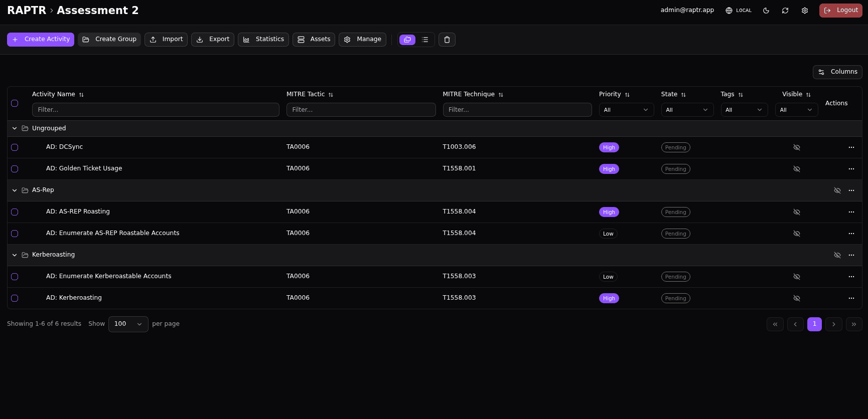Switch to flat list view icon
The width and height of the screenshot is (868, 419).
425,40
